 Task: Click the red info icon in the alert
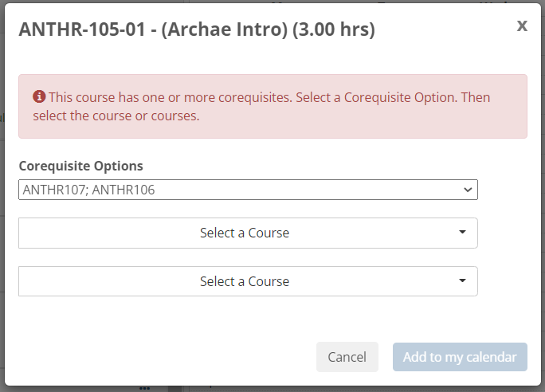point(39,96)
